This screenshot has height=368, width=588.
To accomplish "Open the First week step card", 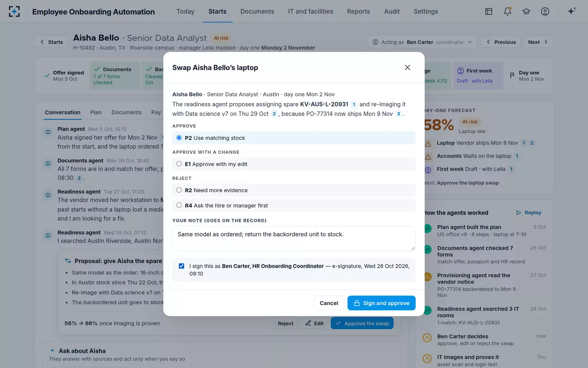I will [478, 76].
